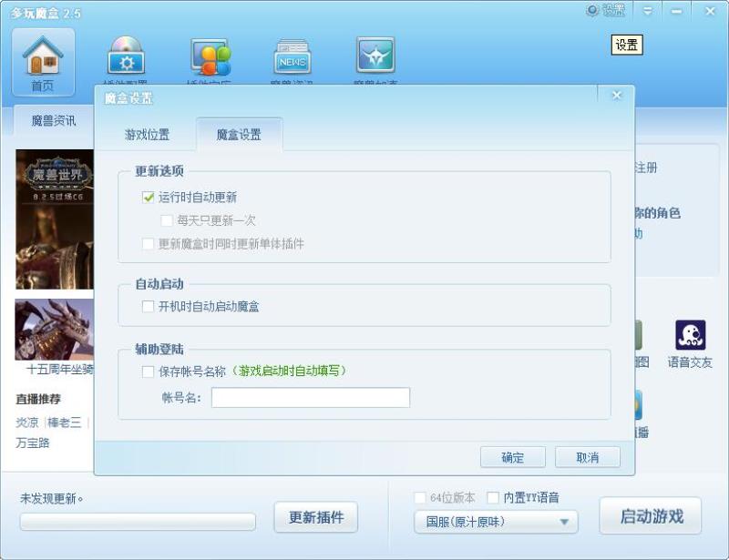Switch to the 游戏位置 tab
Screen dimensions: 729x560
tap(147, 135)
